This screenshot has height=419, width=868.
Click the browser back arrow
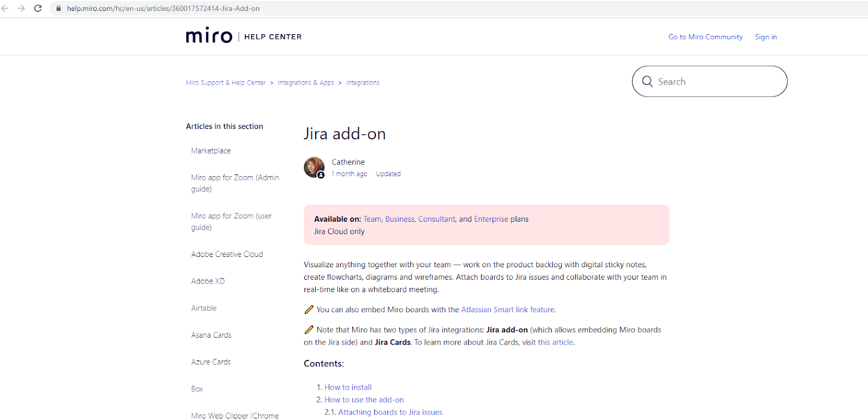(5, 8)
